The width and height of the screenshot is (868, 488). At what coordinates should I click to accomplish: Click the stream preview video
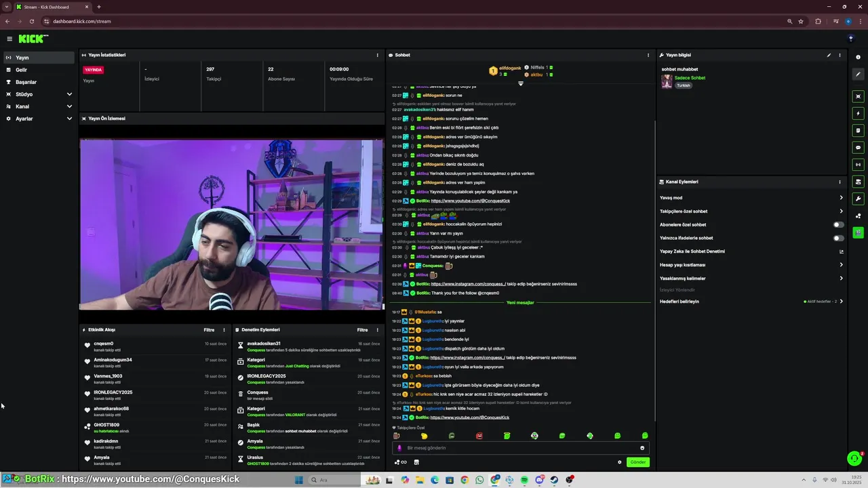point(232,224)
